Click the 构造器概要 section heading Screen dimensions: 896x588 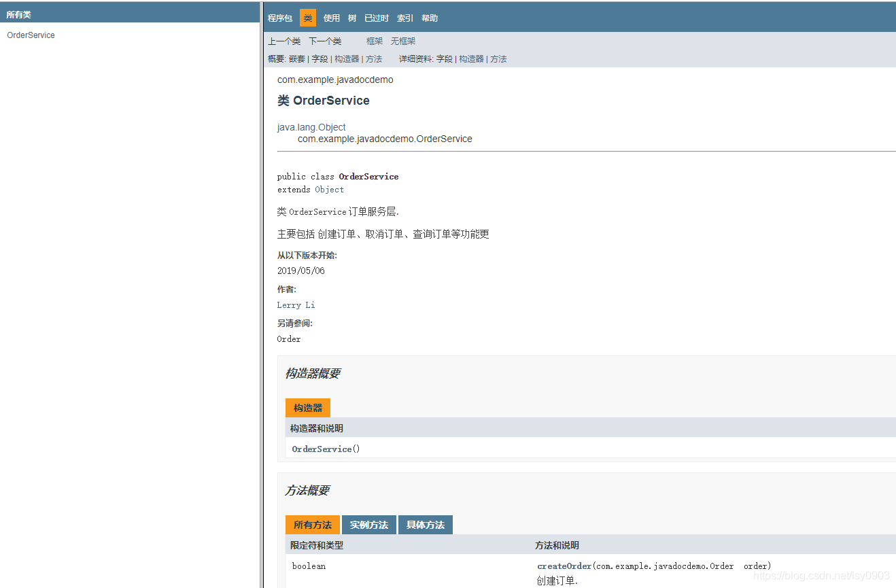point(313,373)
